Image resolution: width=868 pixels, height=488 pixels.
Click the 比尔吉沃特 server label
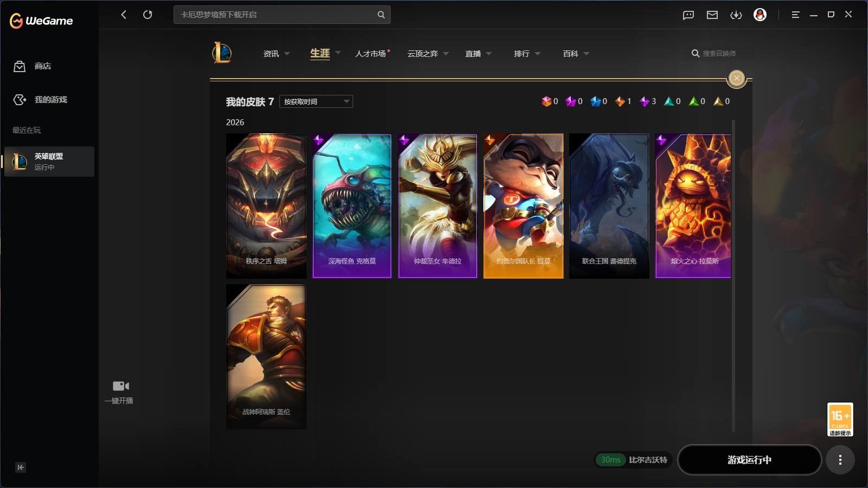(648, 460)
